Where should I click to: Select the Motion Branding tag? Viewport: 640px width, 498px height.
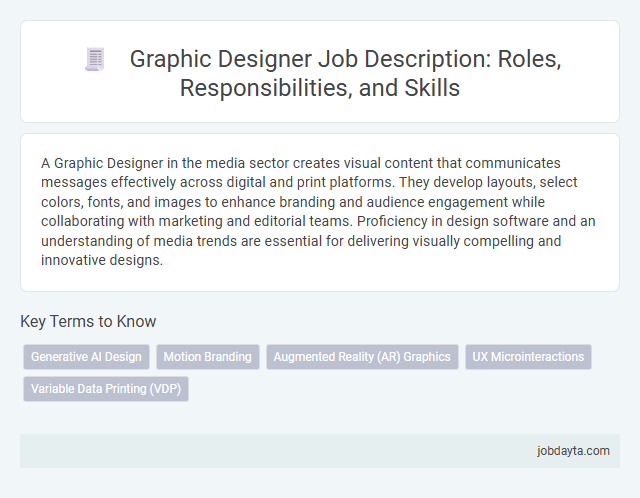(207, 357)
